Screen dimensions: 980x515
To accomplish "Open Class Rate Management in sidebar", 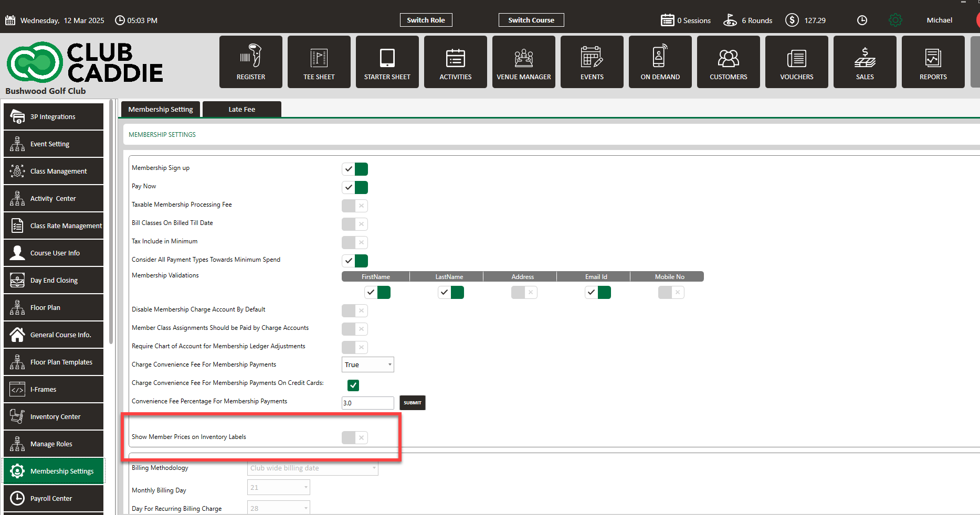I will 54,226.
